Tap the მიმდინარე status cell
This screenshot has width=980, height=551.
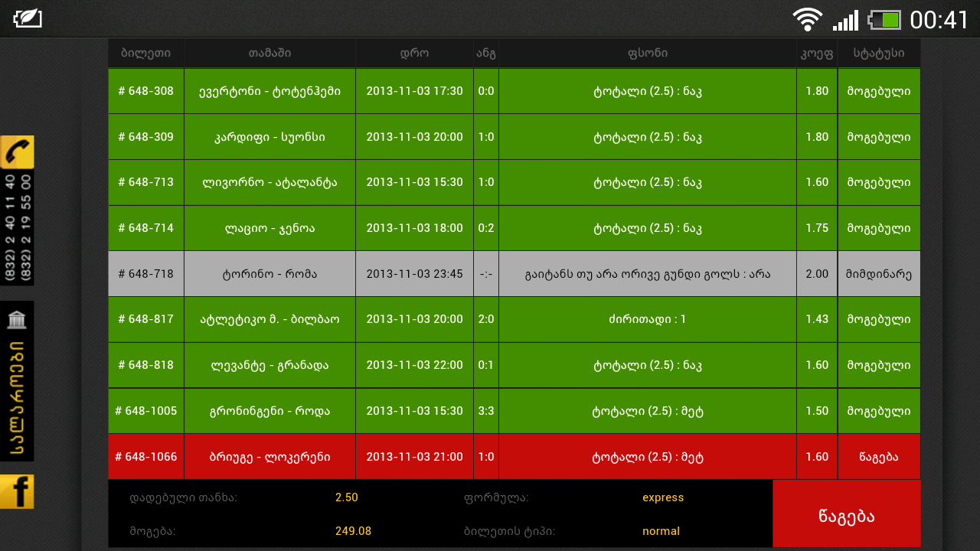click(x=879, y=274)
